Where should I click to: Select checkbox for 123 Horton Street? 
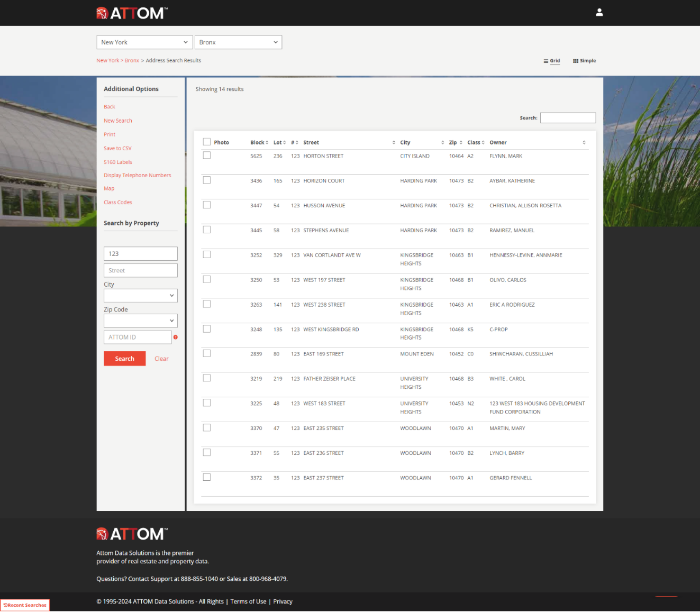(x=207, y=156)
